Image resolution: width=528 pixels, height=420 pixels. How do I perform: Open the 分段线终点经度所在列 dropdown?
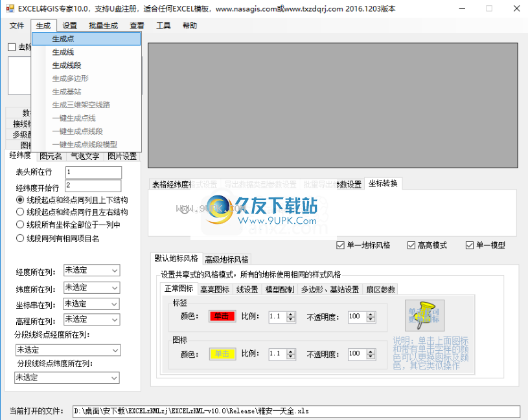67,350
